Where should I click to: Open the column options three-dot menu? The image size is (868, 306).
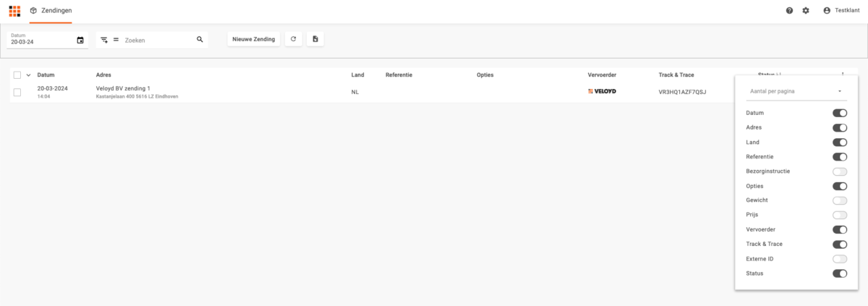(843, 75)
